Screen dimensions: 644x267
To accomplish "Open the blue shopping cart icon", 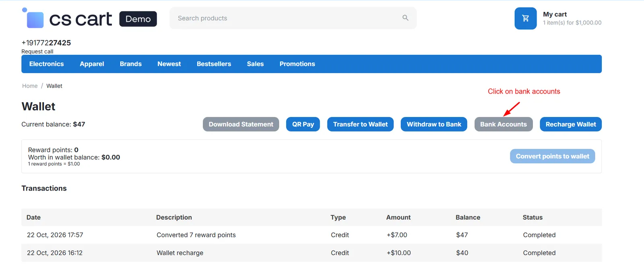I will (x=525, y=18).
